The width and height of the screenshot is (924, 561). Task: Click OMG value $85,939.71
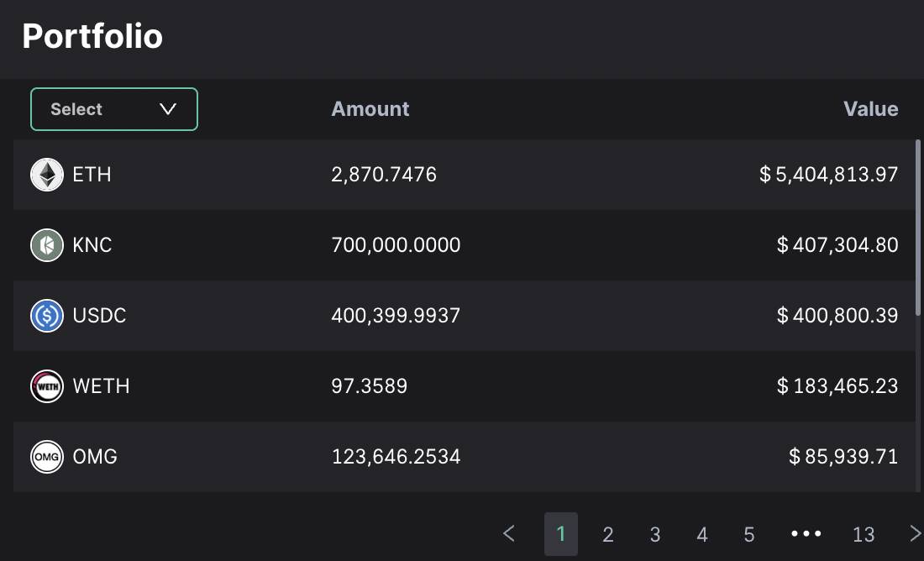click(843, 457)
